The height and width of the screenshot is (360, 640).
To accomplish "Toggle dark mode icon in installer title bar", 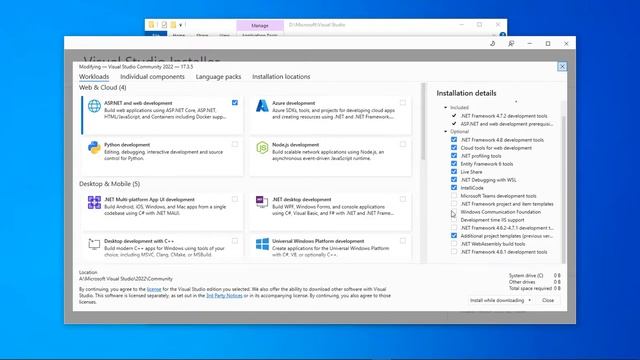I will tap(493, 44).
